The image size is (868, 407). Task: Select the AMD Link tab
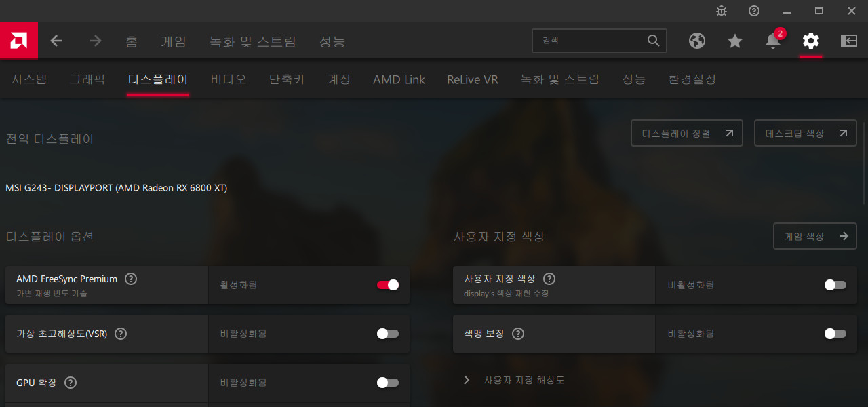tap(399, 79)
